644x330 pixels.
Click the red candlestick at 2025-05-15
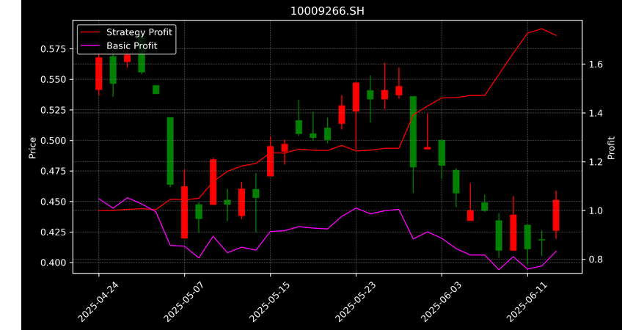270,161
